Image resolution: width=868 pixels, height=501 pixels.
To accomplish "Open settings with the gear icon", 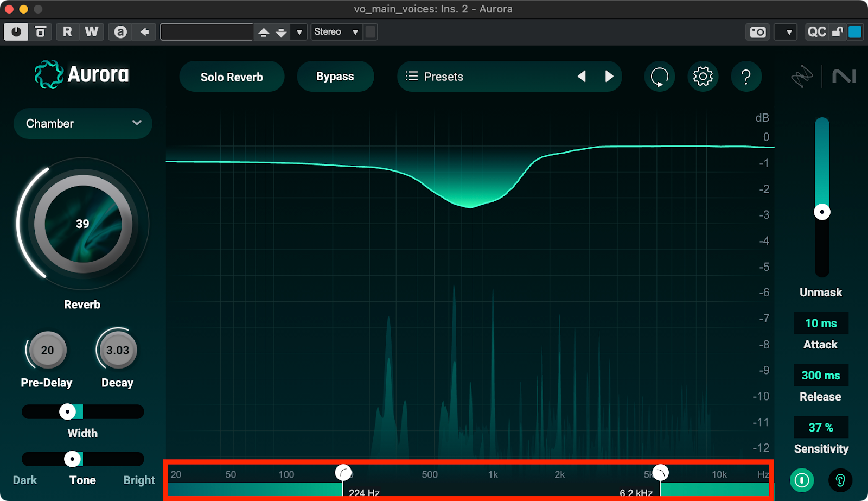I will [x=703, y=77].
